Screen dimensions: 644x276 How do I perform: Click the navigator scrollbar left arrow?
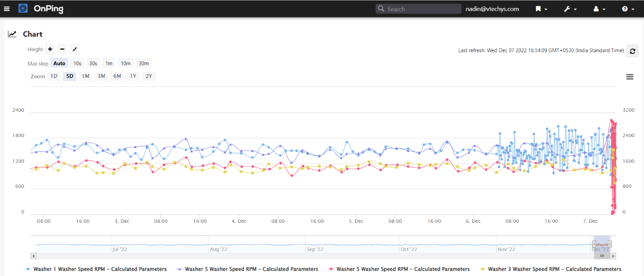33,256
